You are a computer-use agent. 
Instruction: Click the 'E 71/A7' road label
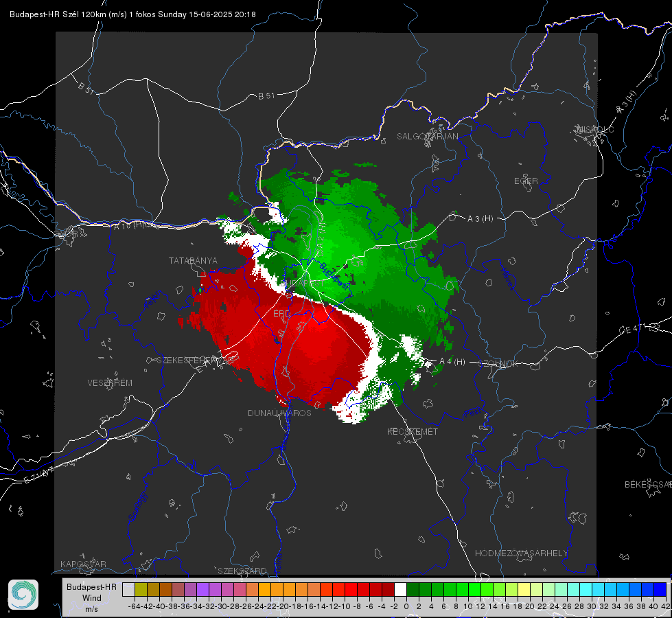(x=38, y=476)
